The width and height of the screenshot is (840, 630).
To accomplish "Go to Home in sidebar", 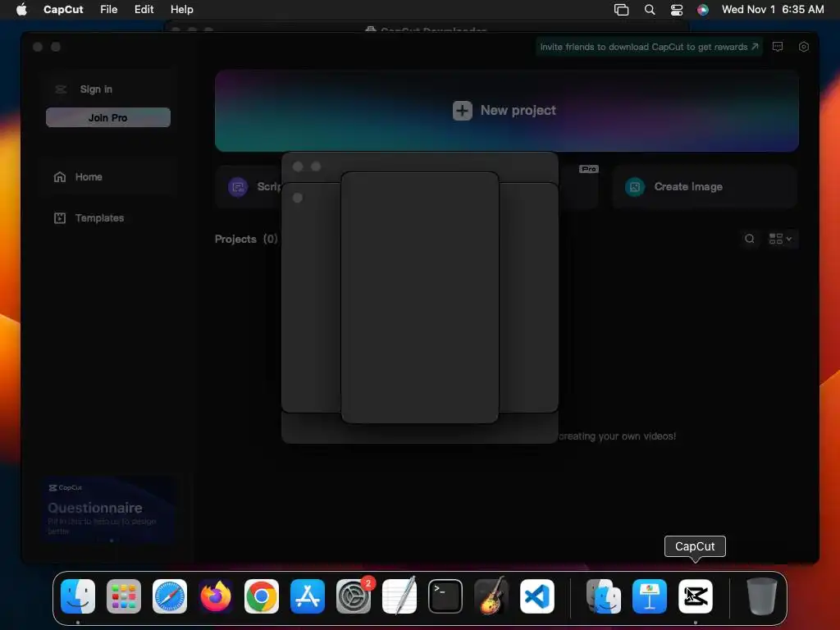I will point(109,177).
